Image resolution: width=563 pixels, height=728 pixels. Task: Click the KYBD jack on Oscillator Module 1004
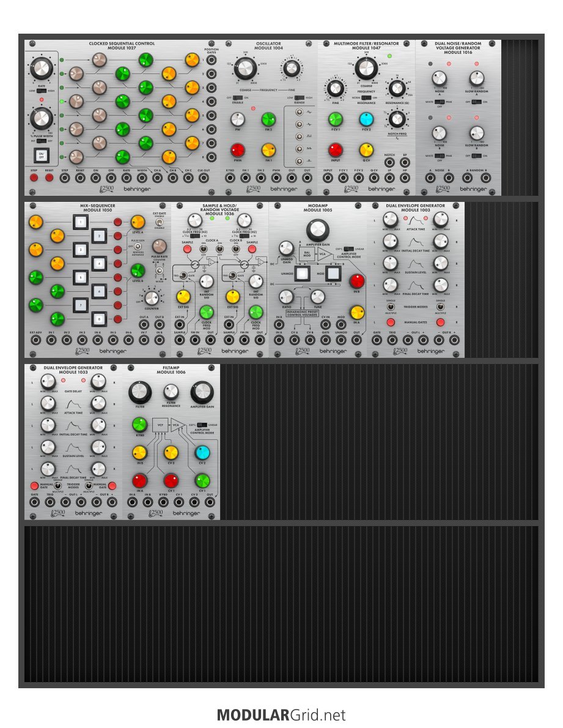click(230, 177)
